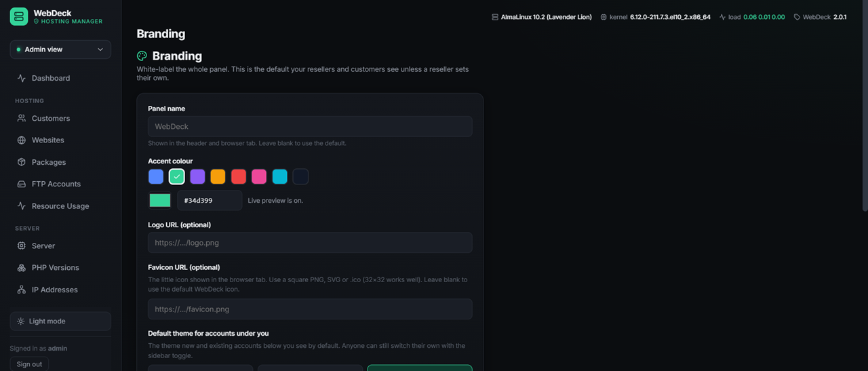868x371 pixels.
Task: Choose the purple accent colour
Action: [x=197, y=176]
